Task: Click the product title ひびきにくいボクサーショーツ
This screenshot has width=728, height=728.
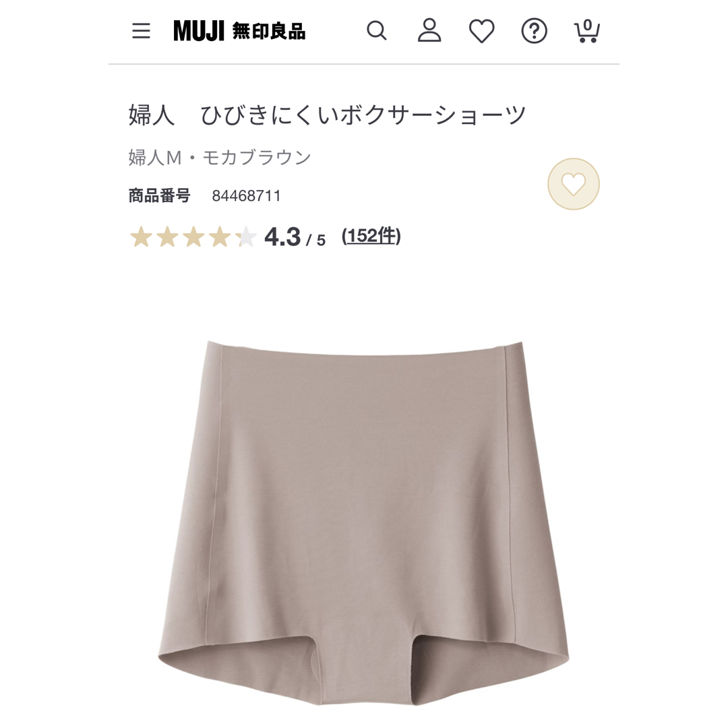Action: [363, 115]
